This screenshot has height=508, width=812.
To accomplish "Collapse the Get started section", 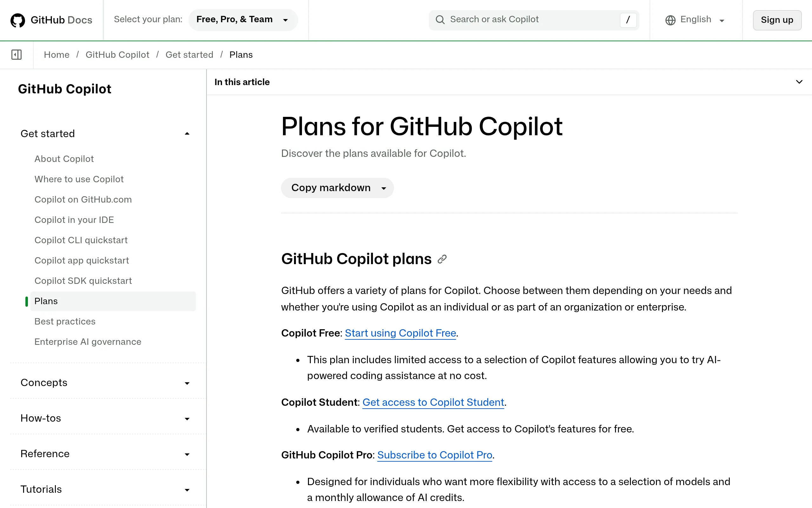I will coord(105,134).
